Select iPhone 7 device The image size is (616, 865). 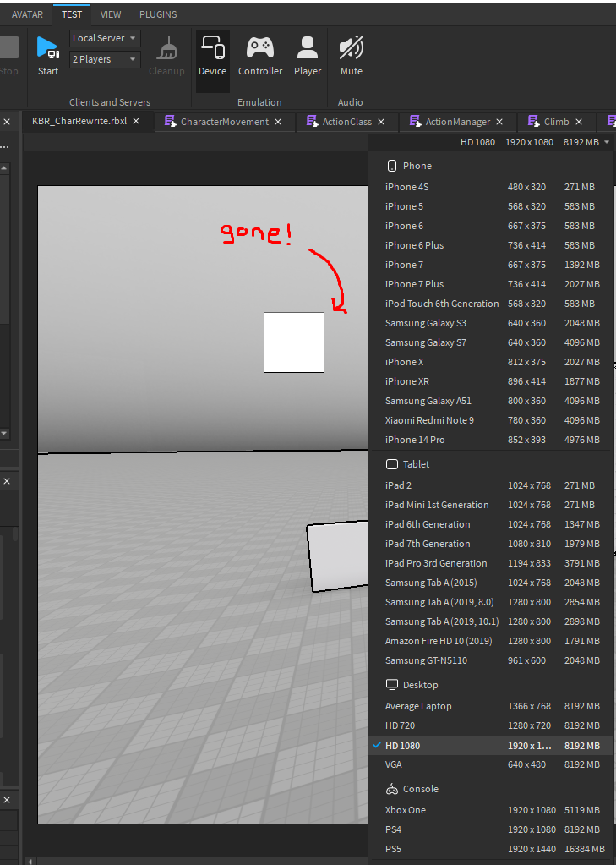[x=492, y=265]
